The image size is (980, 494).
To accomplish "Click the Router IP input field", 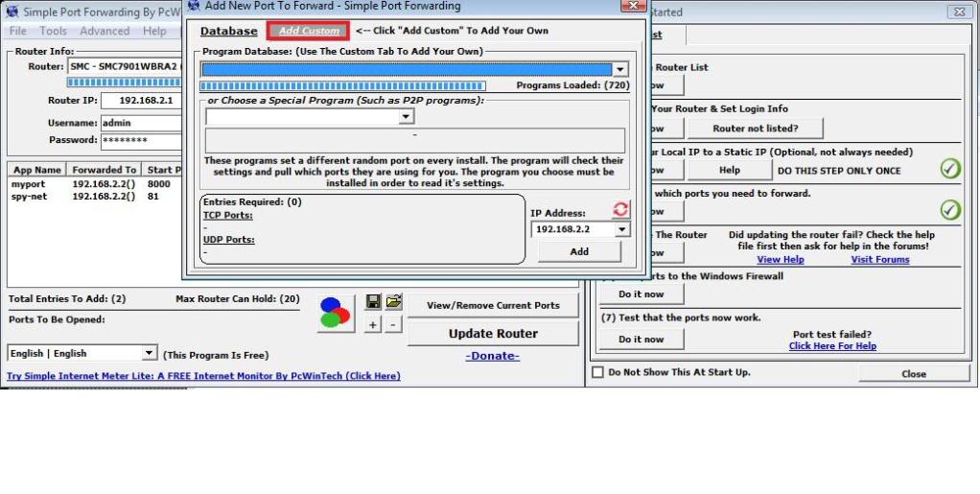I will (x=141, y=101).
